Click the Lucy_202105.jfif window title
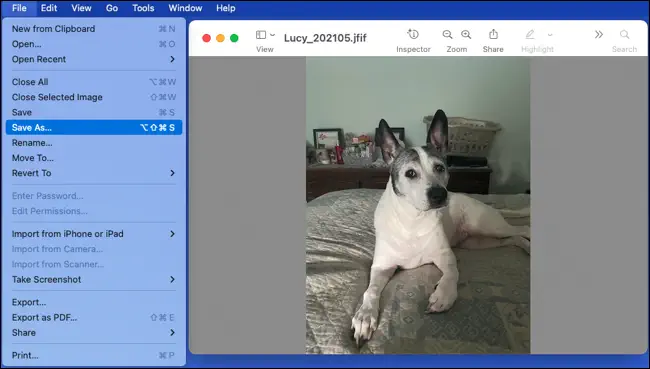This screenshot has height=369, width=650. [325, 38]
